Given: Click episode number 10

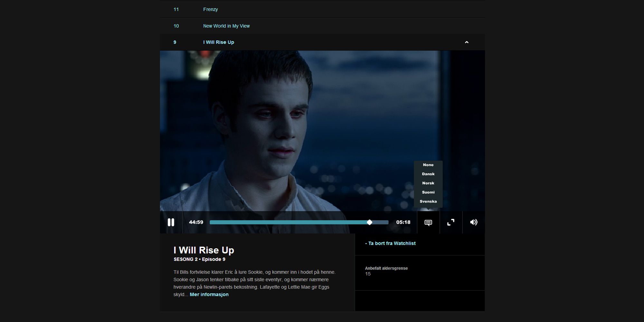Looking at the screenshot, I should click(176, 26).
